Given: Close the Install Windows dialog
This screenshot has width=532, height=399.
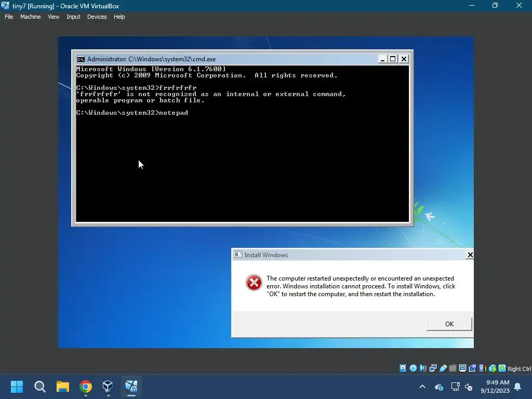Looking at the screenshot, I should tap(470, 255).
